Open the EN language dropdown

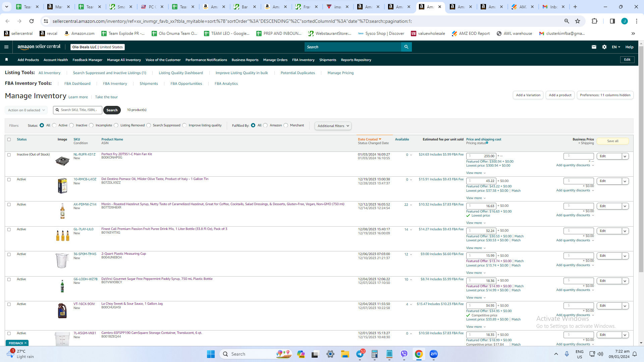click(616, 47)
